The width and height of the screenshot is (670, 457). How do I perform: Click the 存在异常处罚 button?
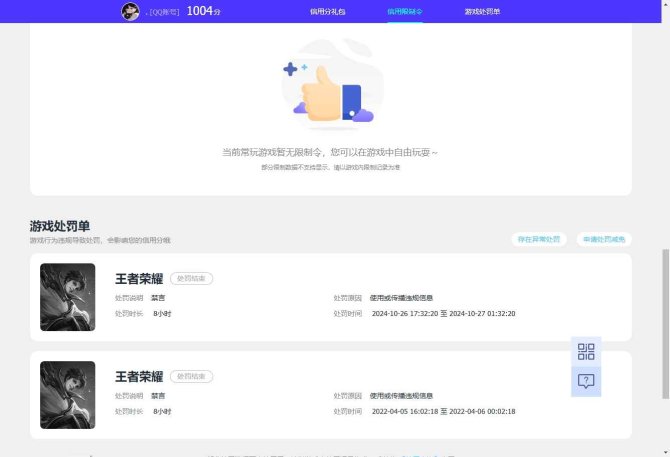point(539,239)
